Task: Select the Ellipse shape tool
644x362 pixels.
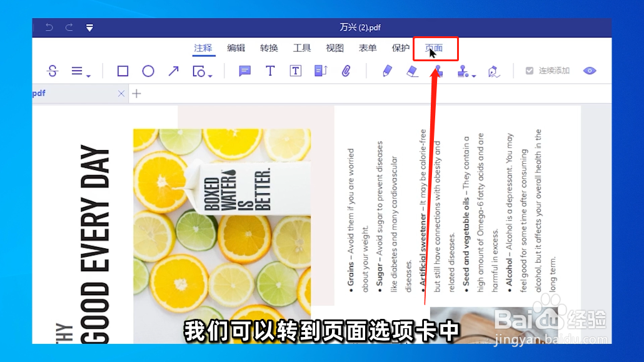Action: click(x=148, y=71)
